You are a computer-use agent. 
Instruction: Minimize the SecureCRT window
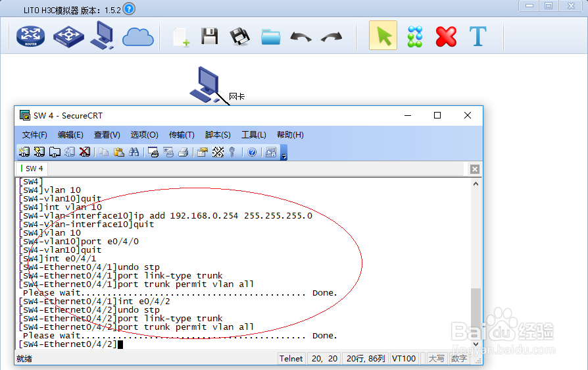408,116
